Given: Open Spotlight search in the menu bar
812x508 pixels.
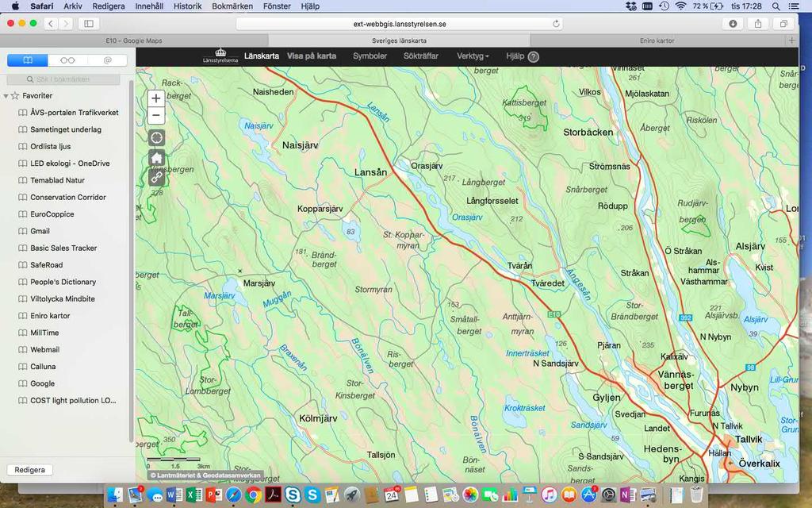Looking at the screenshot, I should [776, 6].
